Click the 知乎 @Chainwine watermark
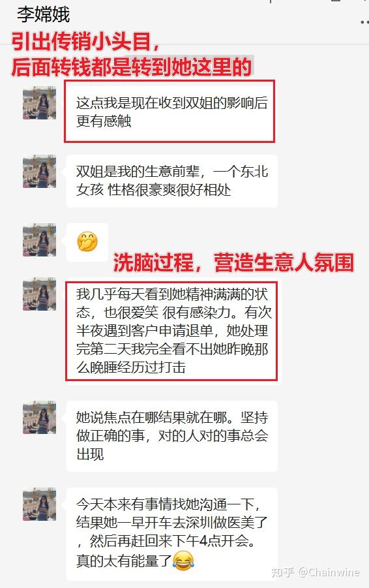 coord(315,572)
